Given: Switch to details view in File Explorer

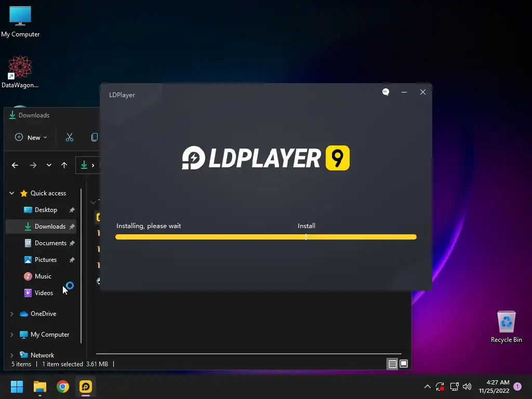Looking at the screenshot, I should point(392,364).
